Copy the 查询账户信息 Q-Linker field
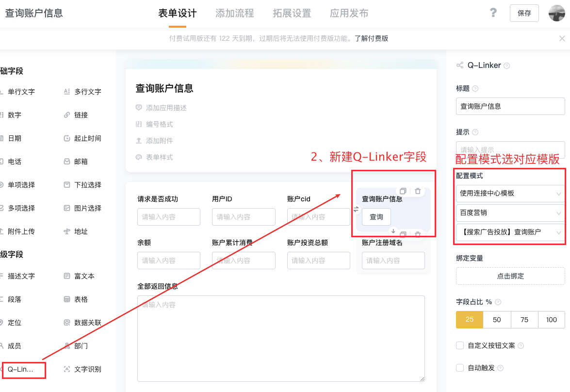The image size is (570, 392). coord(403,191)
